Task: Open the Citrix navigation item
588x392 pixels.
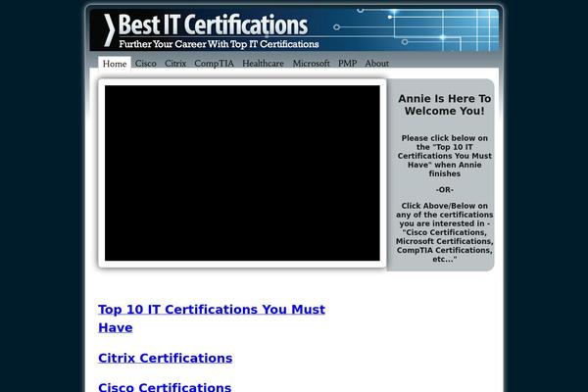Action: [x=175, y=64]
